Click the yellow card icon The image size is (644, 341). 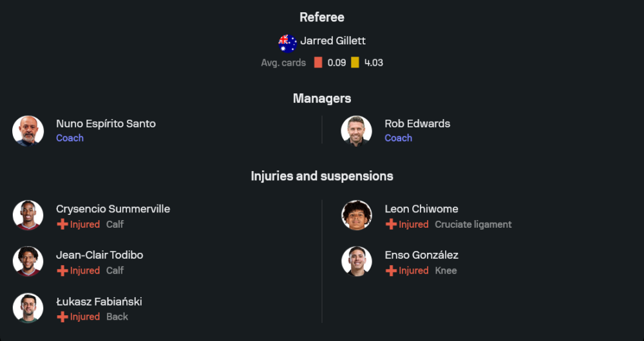pos(355,62)
